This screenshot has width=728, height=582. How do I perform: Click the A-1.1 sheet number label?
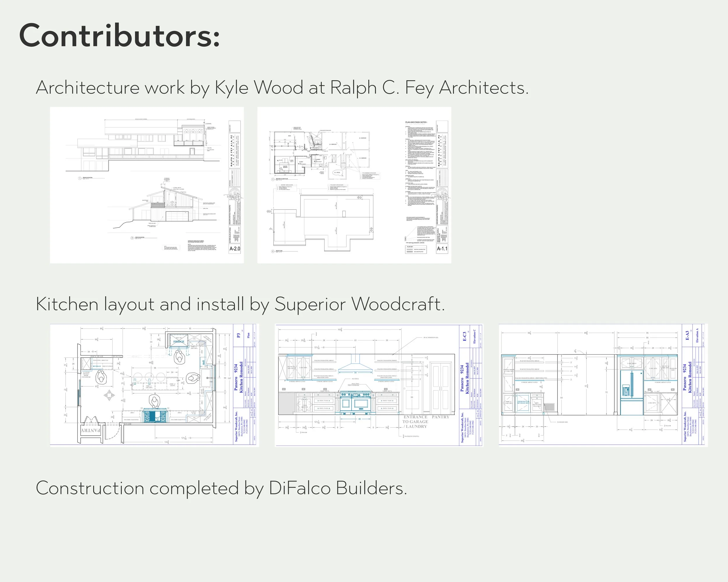coord(442,249)
